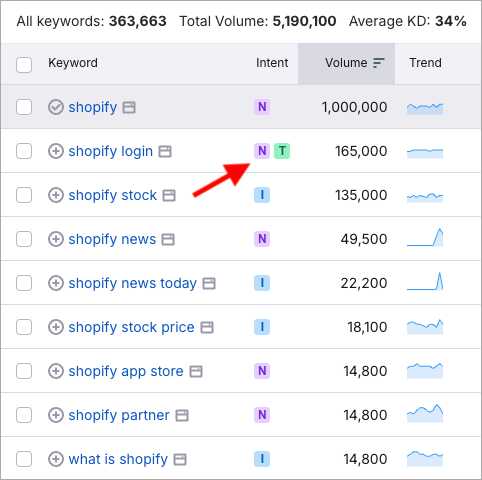Select the shopify partner row checkbox

pos(24,415)
